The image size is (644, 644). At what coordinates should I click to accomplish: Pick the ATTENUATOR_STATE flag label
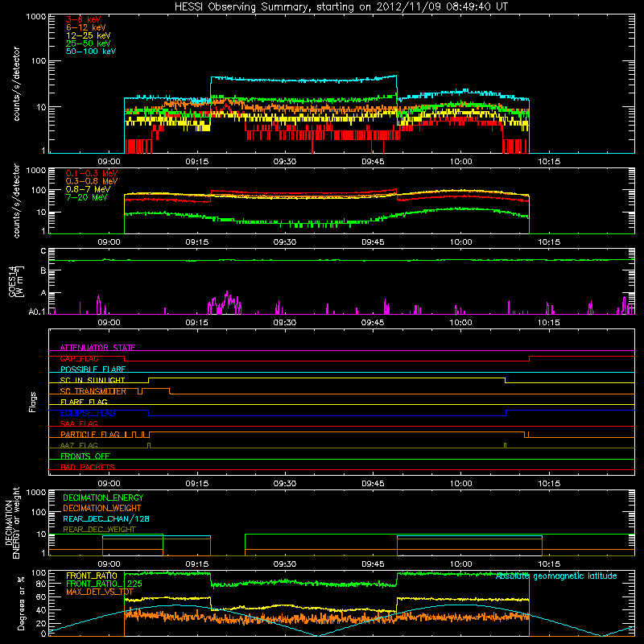(x=97, y=348)
